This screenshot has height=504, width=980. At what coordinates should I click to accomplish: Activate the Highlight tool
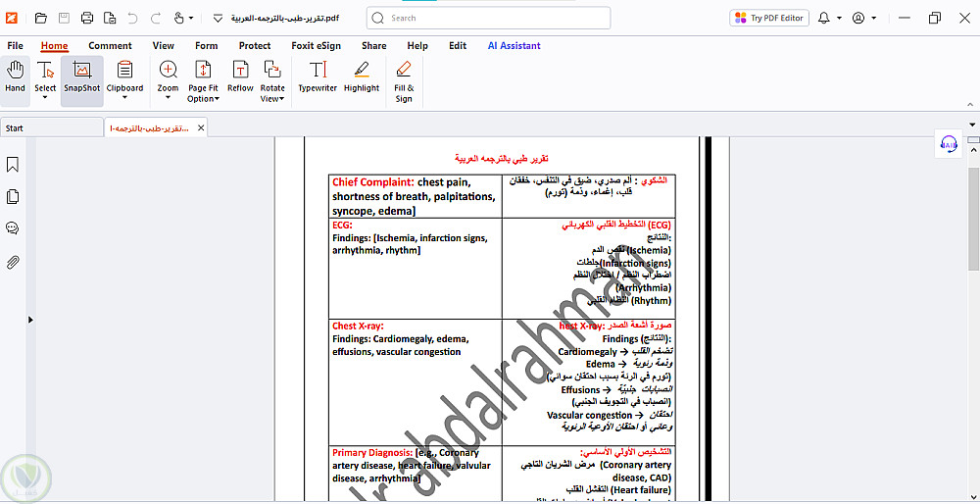(362, 76)
